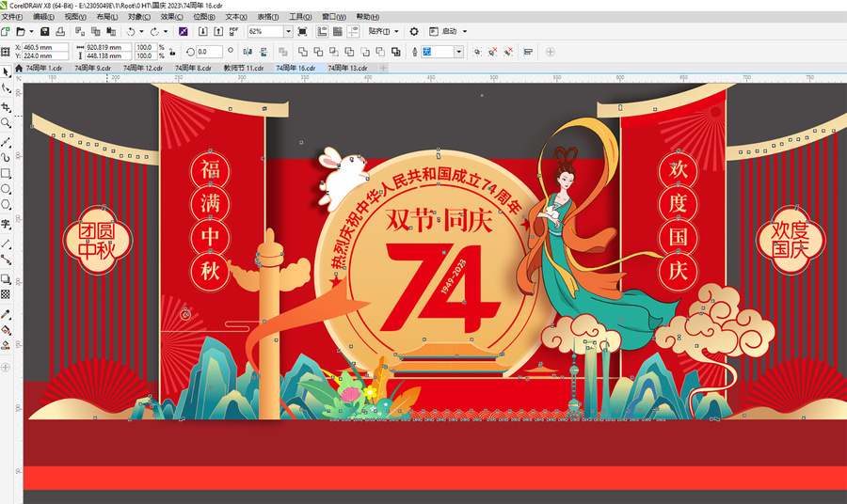This screenshot has height=504, width=847.
Task: Toggle Show guidelines button
Action: (353, 31)
